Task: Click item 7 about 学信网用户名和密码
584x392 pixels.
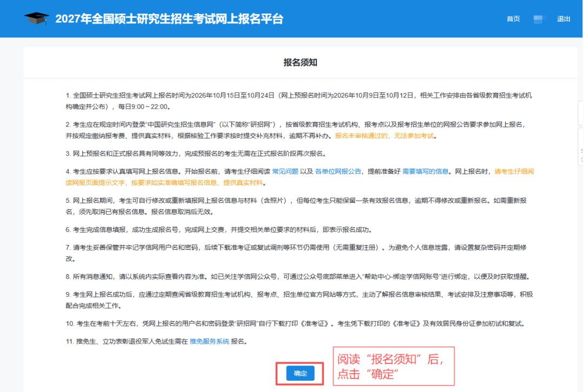Action: (x=296, y=253)
